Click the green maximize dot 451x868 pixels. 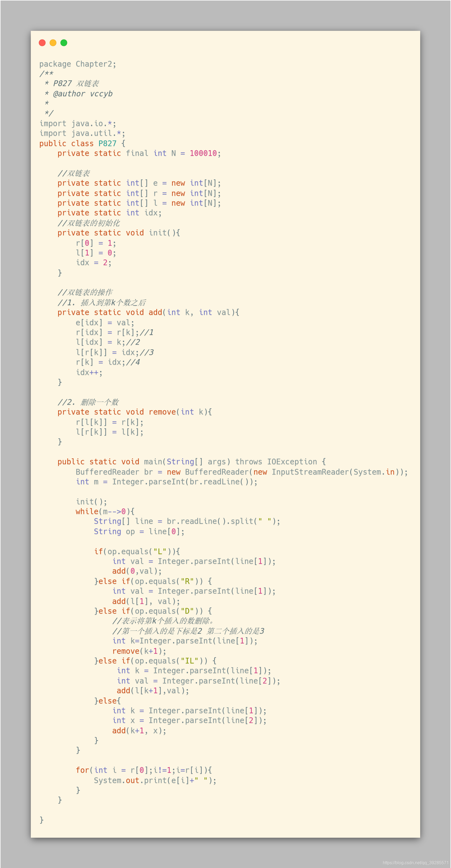(64, 43)
